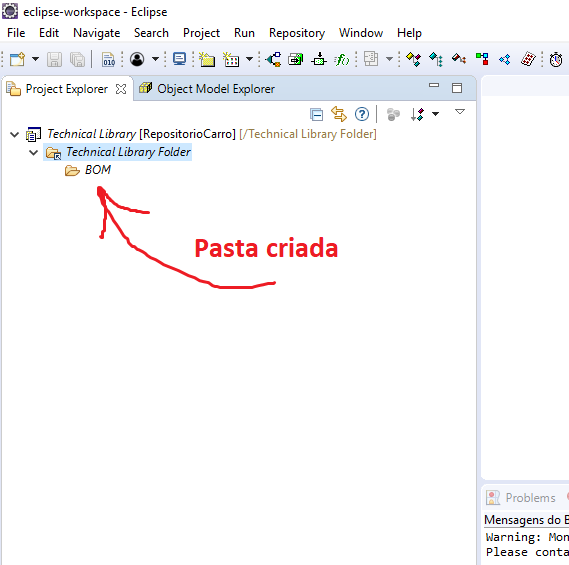Click the green f() function icon
569x565 pixels.
coord(342,59)
